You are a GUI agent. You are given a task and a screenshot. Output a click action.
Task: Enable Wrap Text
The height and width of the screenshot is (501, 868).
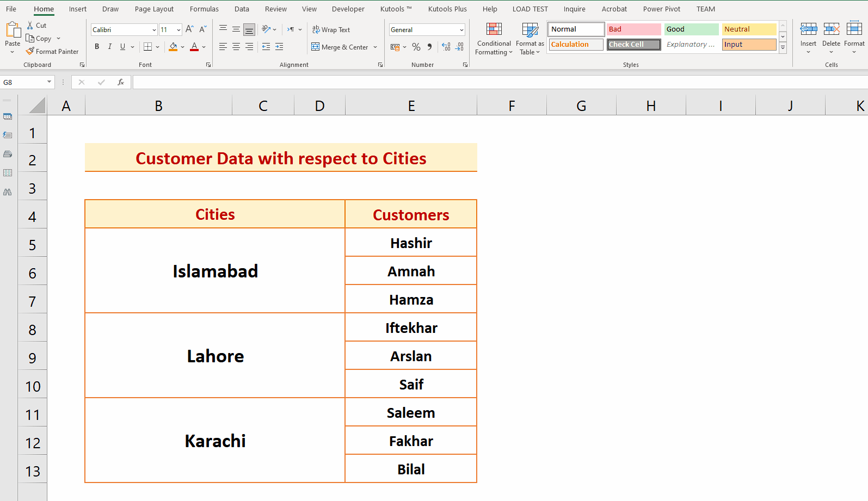[331, 30]
